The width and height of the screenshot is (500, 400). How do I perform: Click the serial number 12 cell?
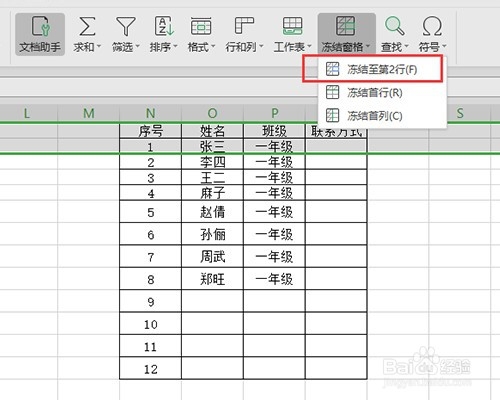(x=151, y=368)
